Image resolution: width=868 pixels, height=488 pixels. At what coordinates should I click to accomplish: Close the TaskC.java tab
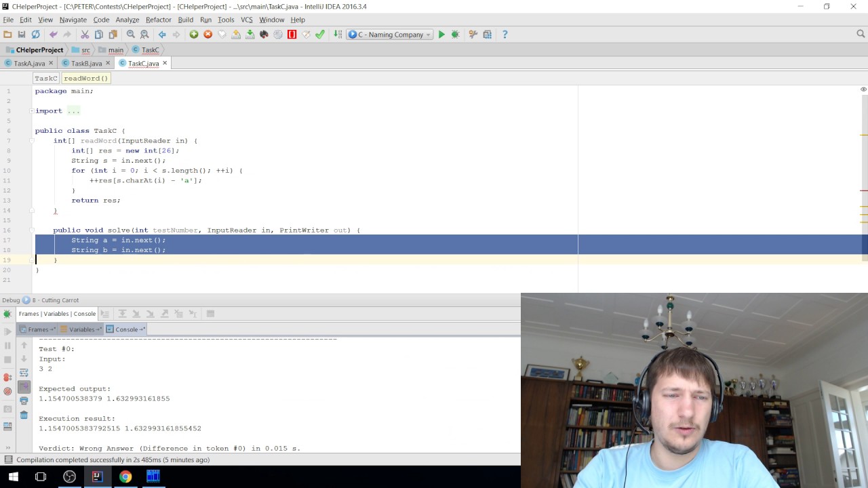pyautogui.click(x=165, y=63)
